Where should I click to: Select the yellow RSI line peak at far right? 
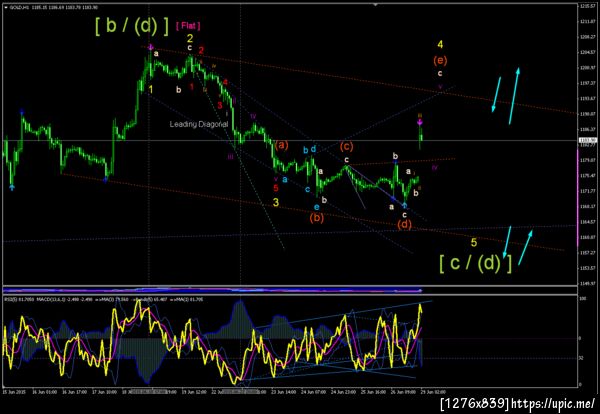click(420, 307)
